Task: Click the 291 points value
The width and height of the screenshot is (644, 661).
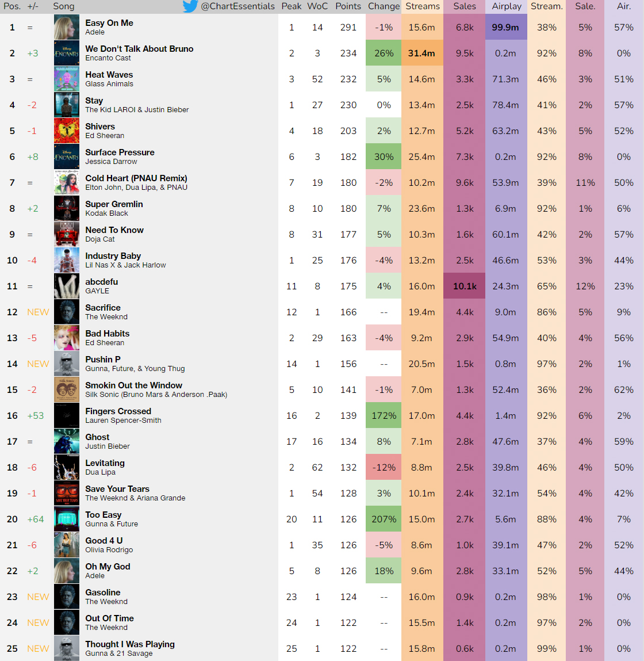Action: click(348, 28)
